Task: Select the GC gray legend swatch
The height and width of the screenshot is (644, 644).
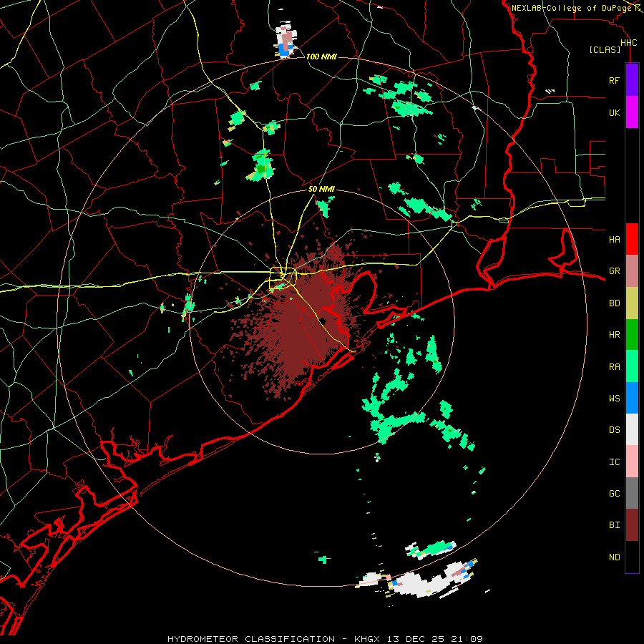Action: coord(632,493)
